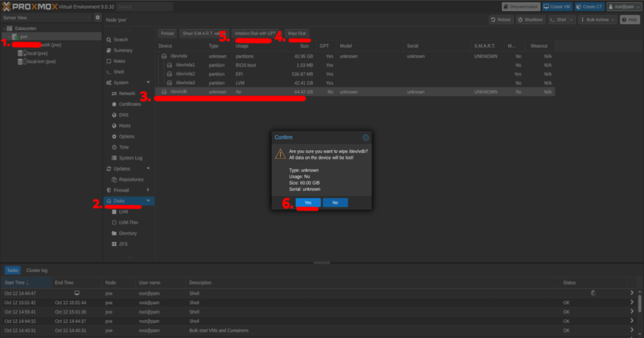This screenshot has height=338, width=644.
Task: Open the Server View dropdown
Action: pos(45,18)
